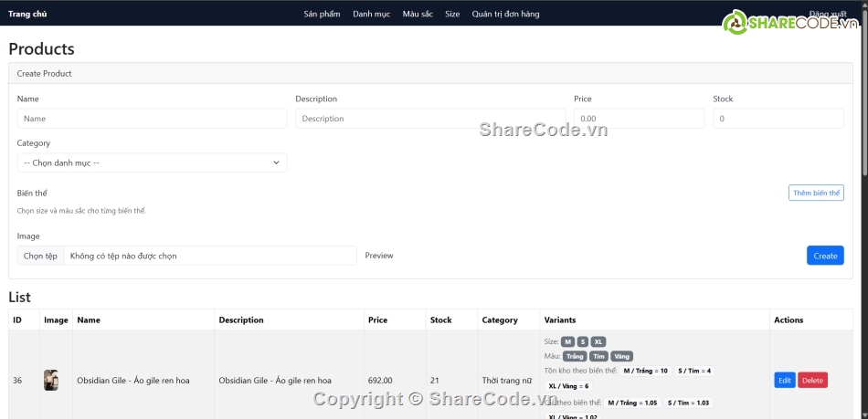The image size is (868, 419).
Task: Open the Size menu item
Action: (x=452, y=14)
